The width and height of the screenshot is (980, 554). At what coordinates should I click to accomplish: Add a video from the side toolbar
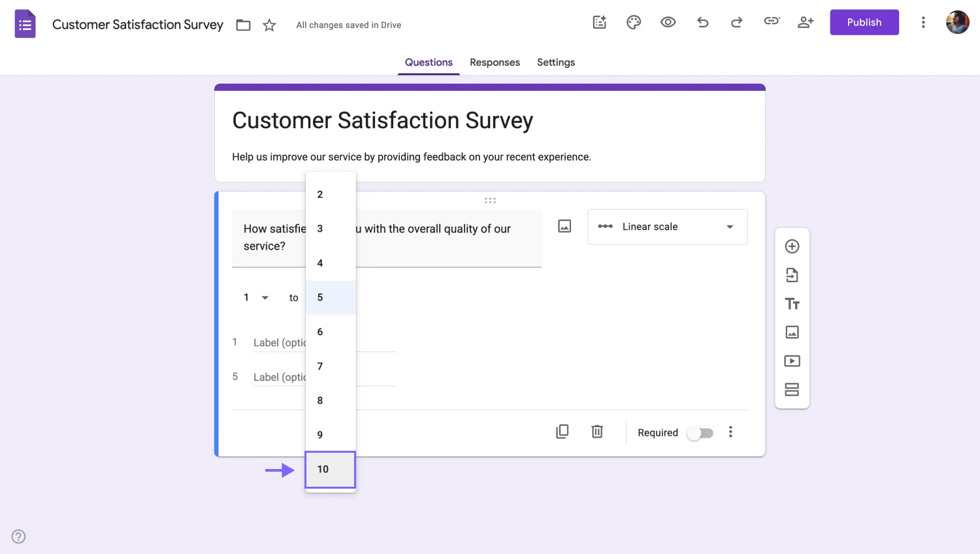pyautogui.click(x=792, y=361)
